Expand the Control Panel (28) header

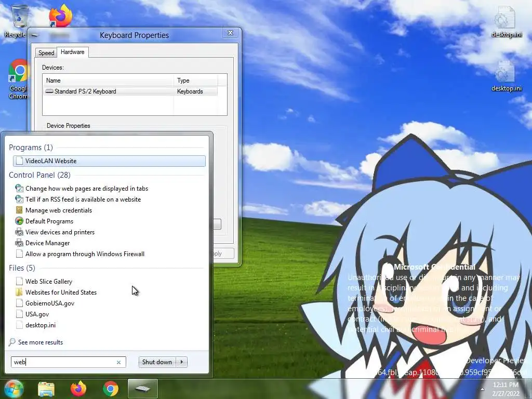[39, 175]
